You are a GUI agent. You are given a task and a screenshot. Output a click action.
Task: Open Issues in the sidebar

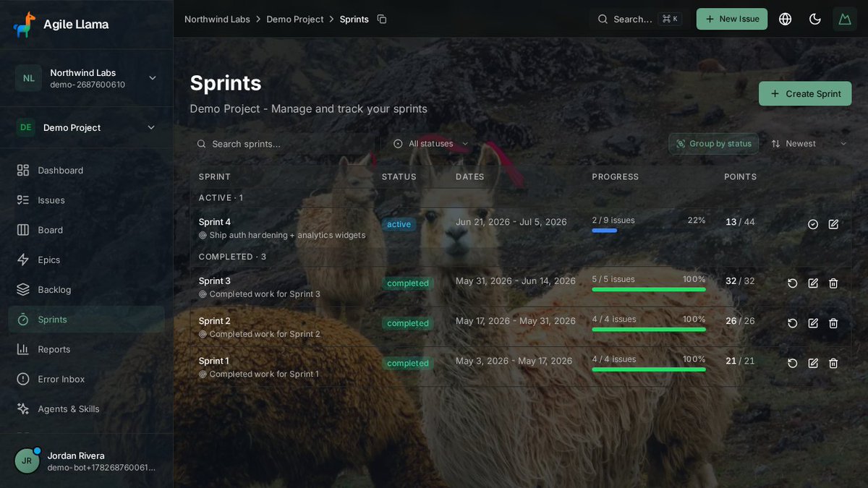pyautogui.click(x=86, y=200)
